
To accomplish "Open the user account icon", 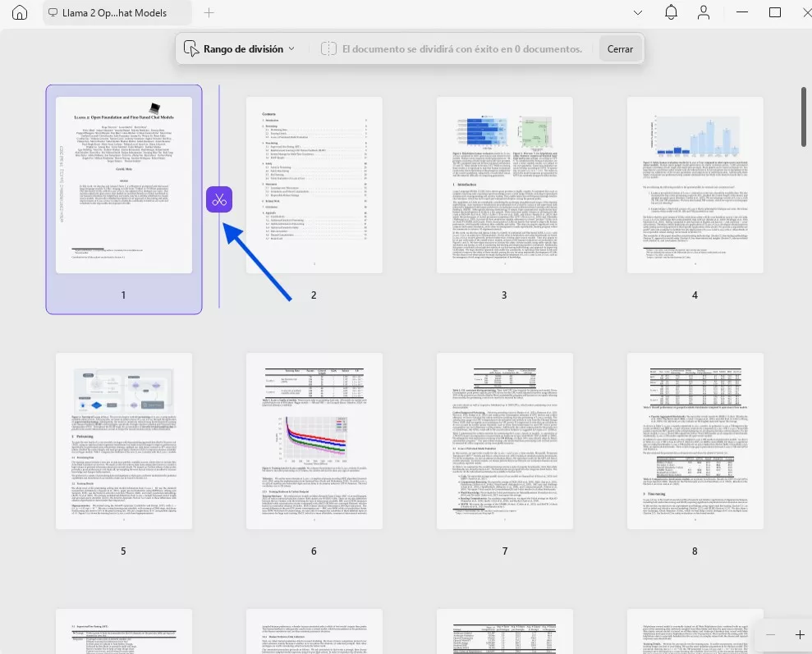I will coord(704,12).
